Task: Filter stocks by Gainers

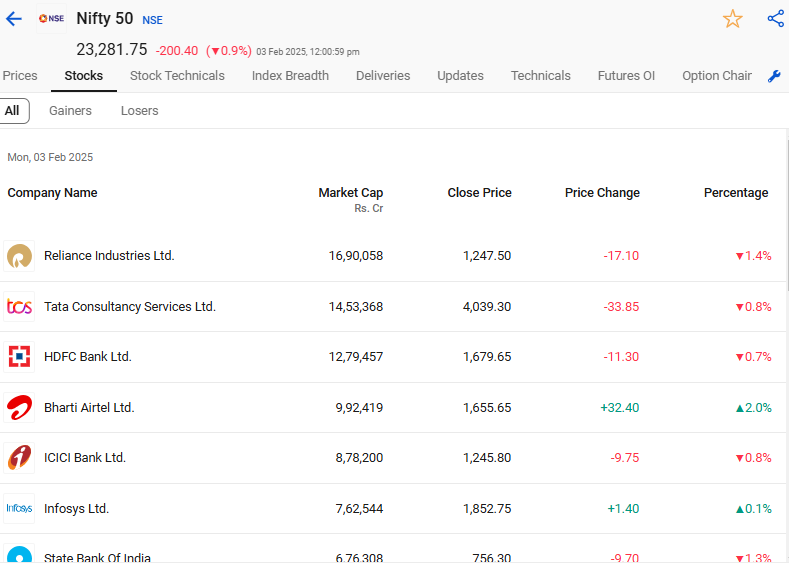Action: pyautogui.click(x=70, y=111)
